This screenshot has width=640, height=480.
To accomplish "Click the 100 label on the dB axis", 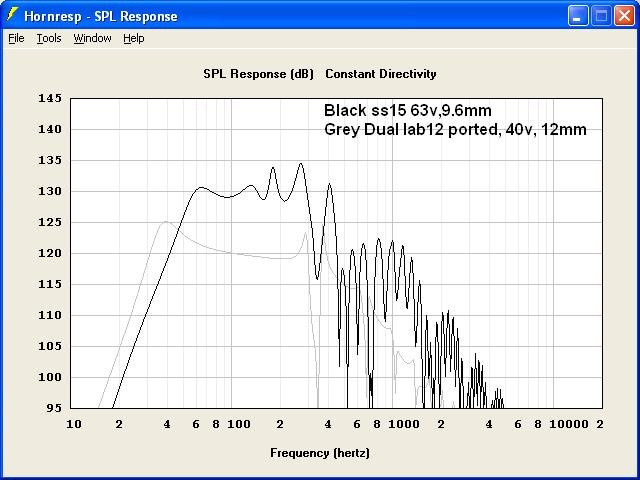I will [50, 378].
